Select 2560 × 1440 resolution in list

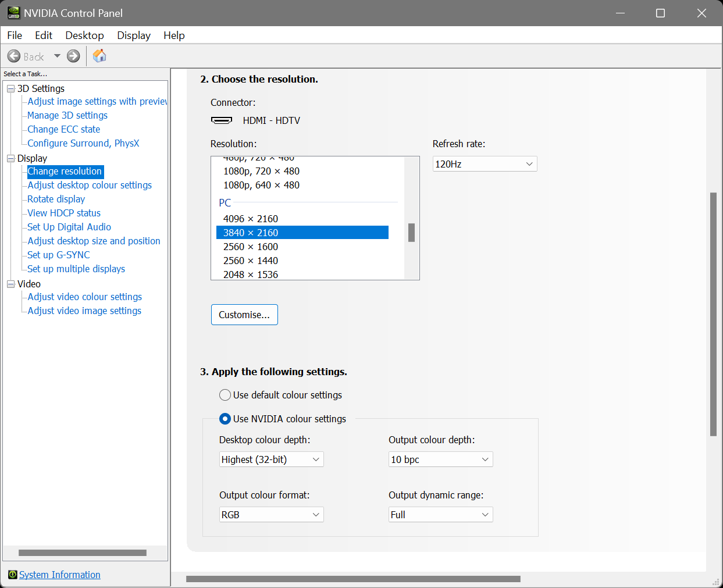click(251, 261)
